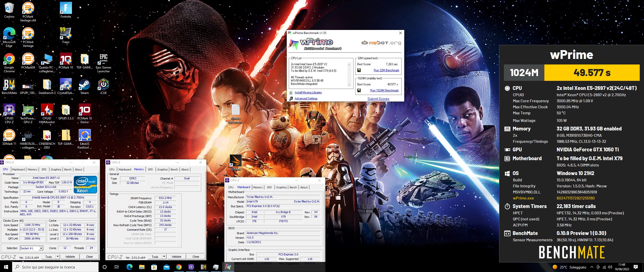Open Microsoft Edge desktop shortcut
644x272 pixels.
9,37
